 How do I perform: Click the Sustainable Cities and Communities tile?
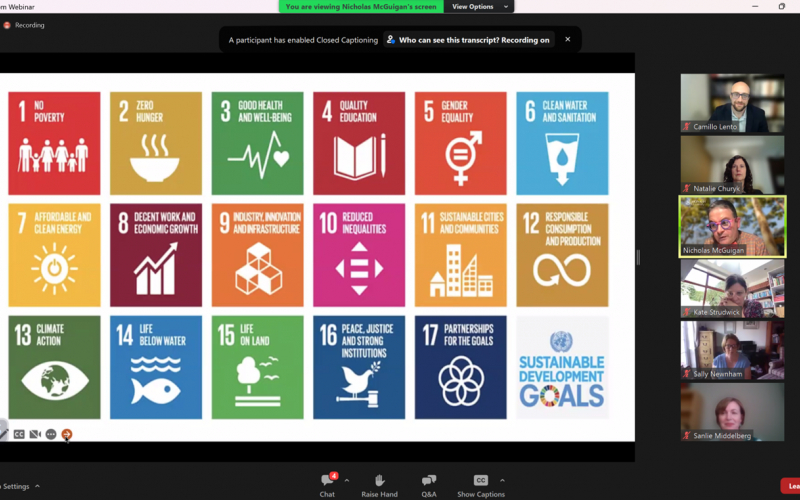[x=460, y=255]
